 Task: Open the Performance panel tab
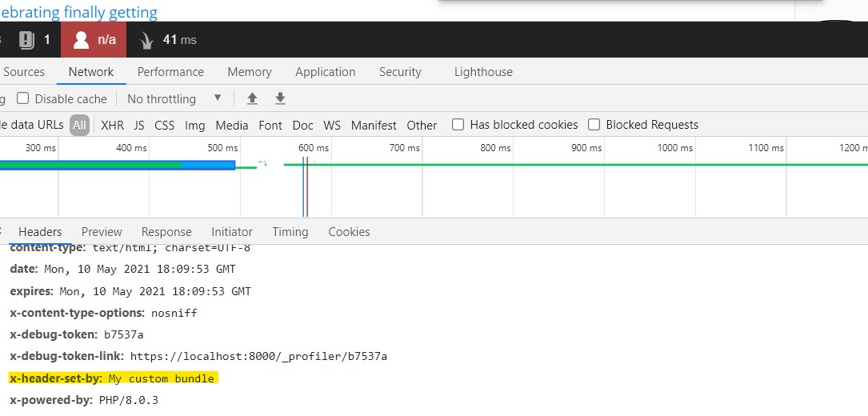(170, 72)
